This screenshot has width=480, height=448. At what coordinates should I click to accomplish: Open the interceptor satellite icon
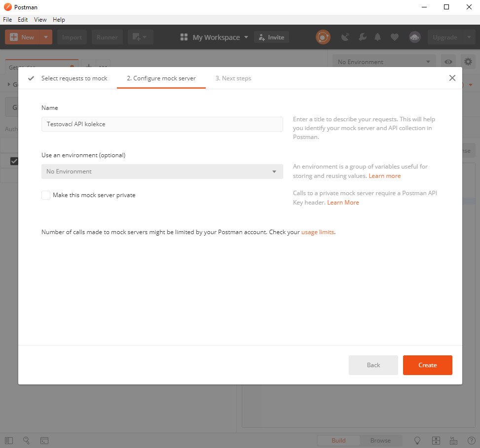point(345,37)
